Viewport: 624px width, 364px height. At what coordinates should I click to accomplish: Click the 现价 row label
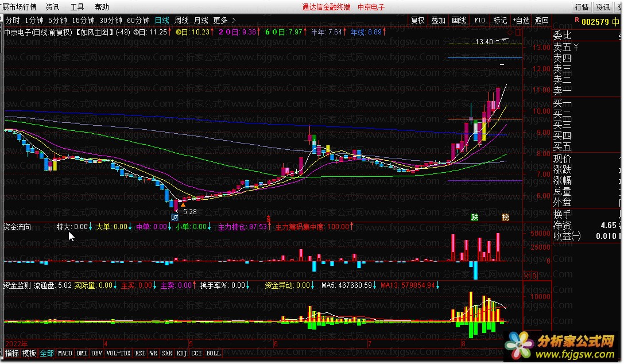562,158
